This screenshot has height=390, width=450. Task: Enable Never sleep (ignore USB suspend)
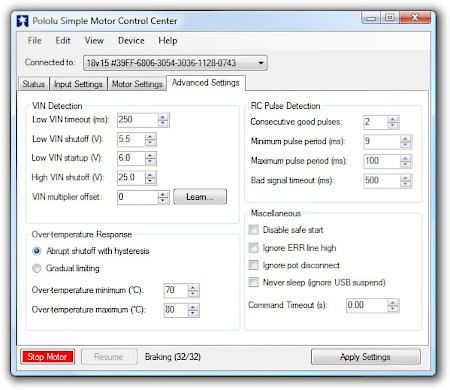tap(254, 283)
